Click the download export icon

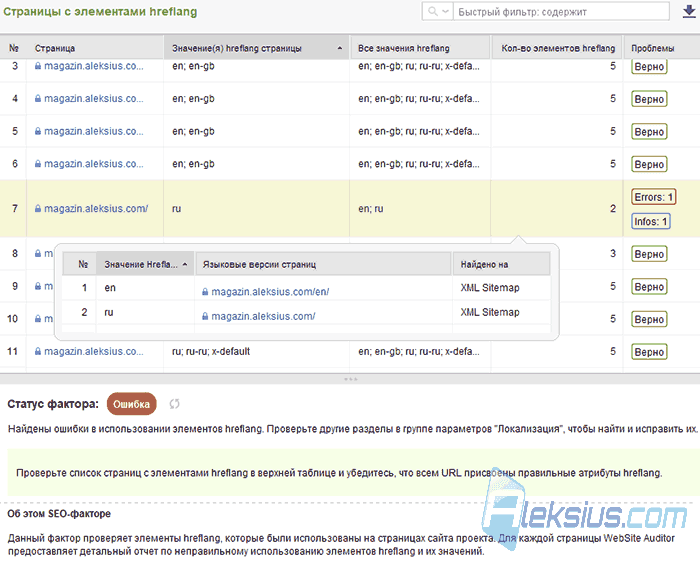689,12
